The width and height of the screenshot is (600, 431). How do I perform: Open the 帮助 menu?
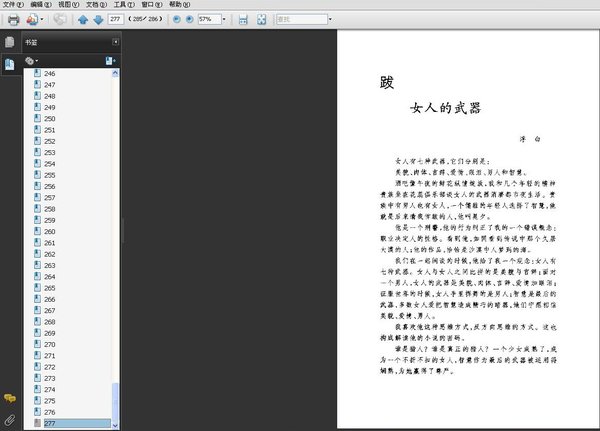(x=177, y=5)
